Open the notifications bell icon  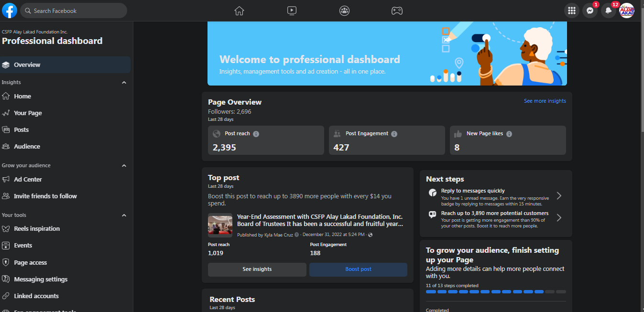tap(609, 11)
